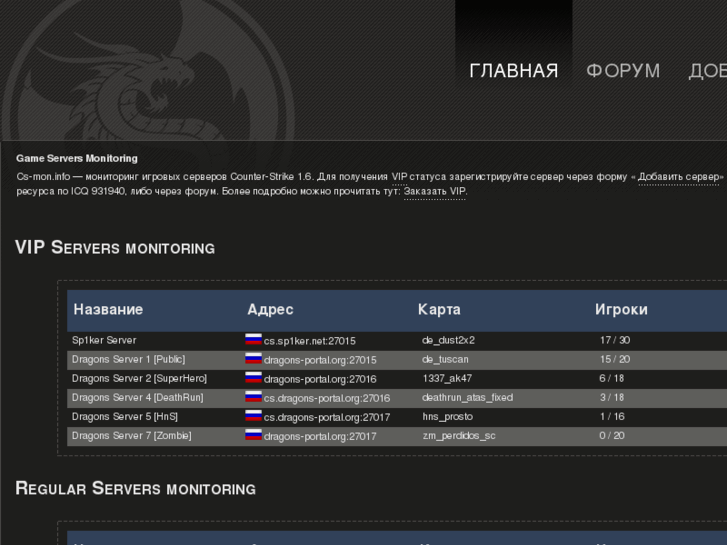Click the VIP Servers monitoring heading
Screen dimensions: 727x545
click(115, 248)
